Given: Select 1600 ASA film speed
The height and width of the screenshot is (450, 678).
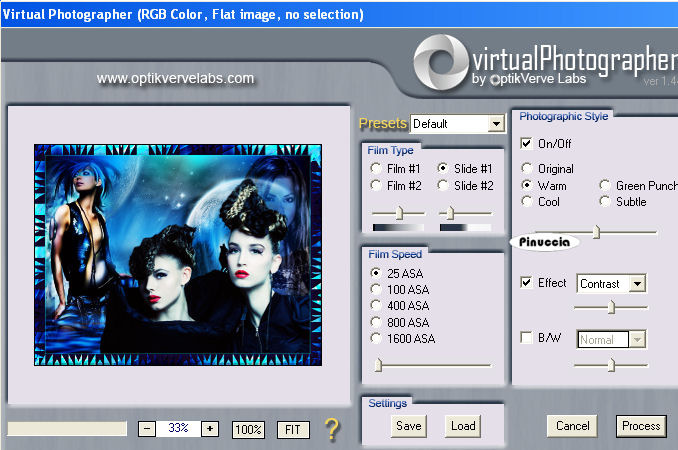Looking at the screenshot, I should pyautogui.click(x=376, y=338).
